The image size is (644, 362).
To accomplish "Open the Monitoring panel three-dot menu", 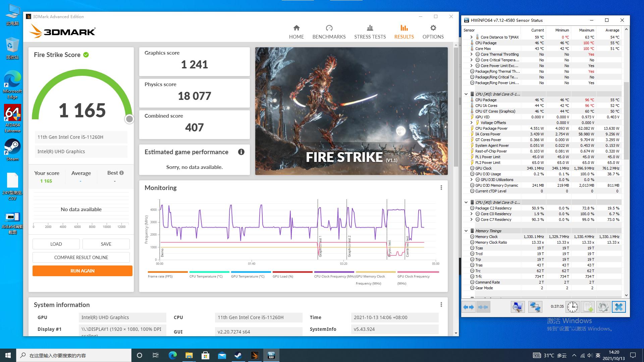I will click(441, 188).
